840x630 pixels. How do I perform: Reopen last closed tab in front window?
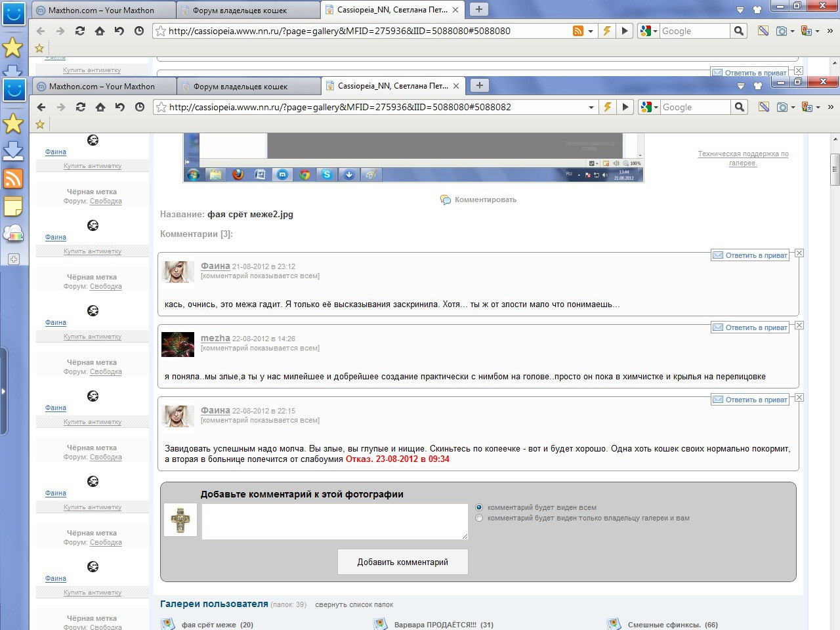pyautogui.click(x=120, y=107)
